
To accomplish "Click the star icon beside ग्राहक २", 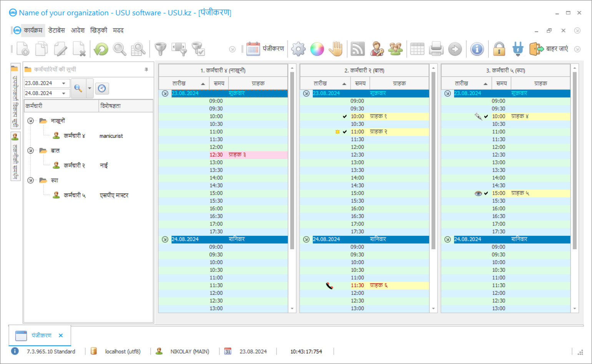I will (x=338, y=132).
